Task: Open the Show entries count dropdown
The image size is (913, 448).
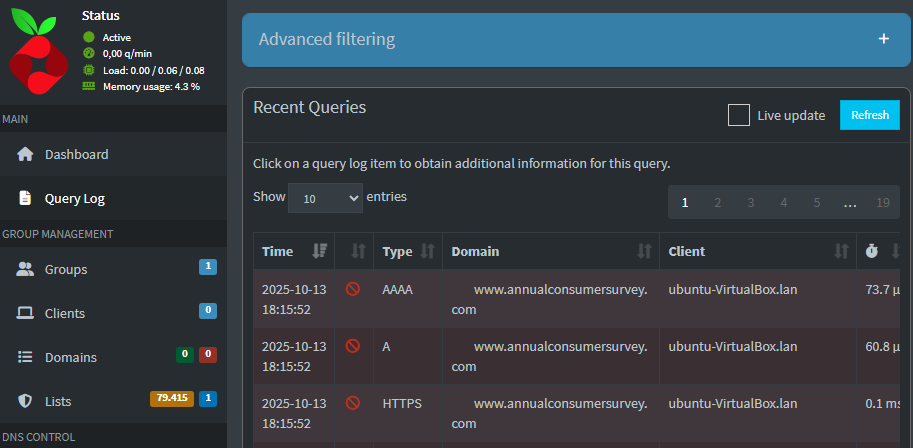Action: click(325, 198)
